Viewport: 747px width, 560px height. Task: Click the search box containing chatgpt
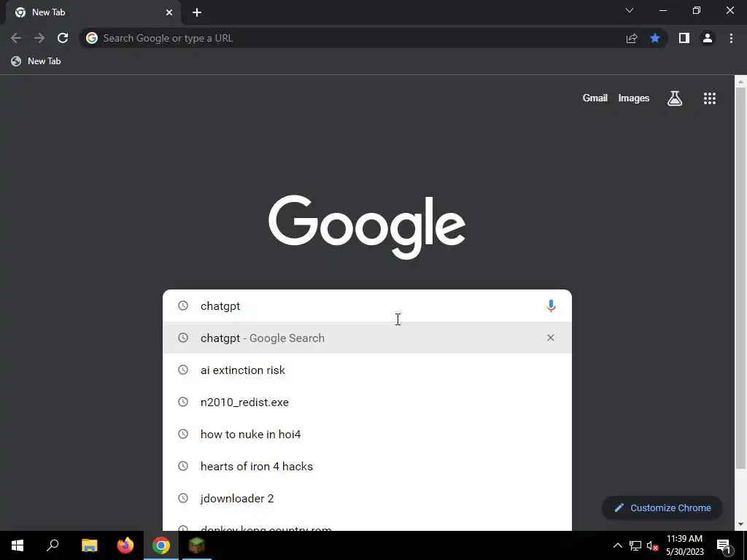pyautogui.click(x=367, y=306)
